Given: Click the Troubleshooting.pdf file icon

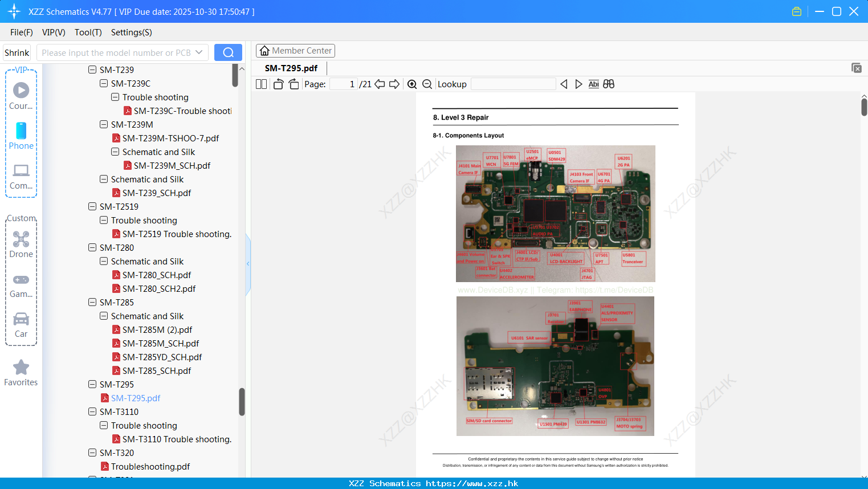Looking at the screenshot, I should click(105, 466).
